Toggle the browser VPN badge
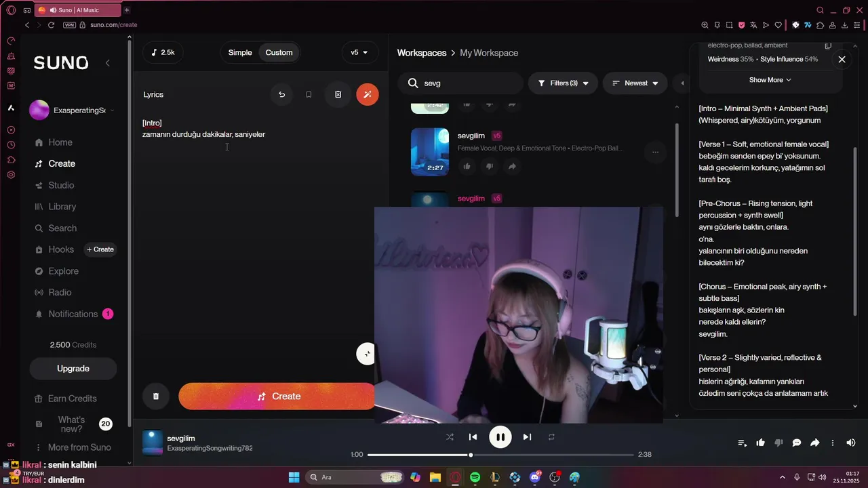 [69, 25]
